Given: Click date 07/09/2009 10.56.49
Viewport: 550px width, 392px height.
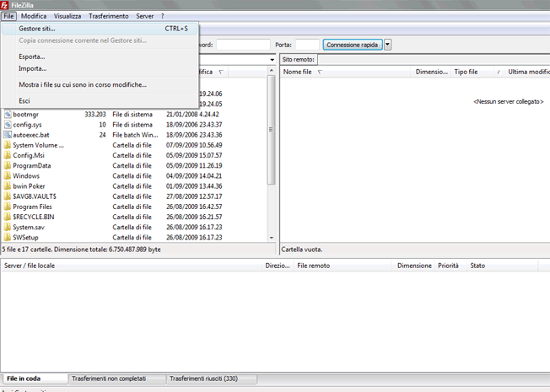Looking at the screenshot, I should tap(194, 145).
